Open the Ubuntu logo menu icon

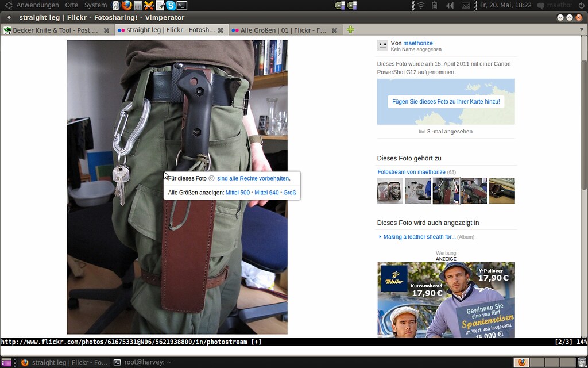8,5
